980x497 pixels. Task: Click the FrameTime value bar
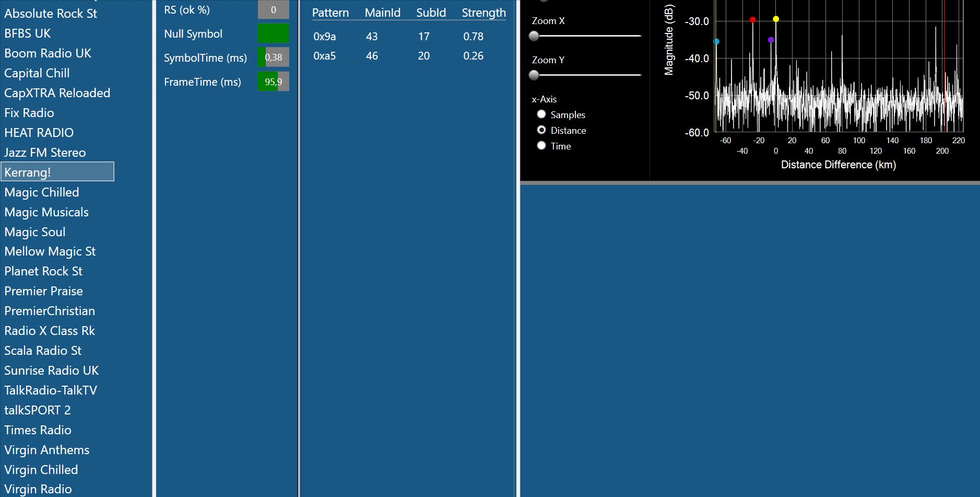(x=273, y=82)
